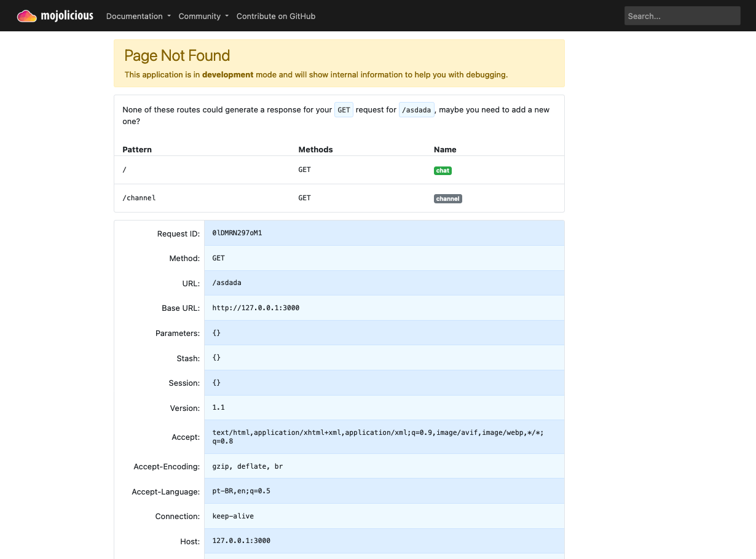
Task: Select the /channel route pattern row
Action: tap(138, 198)
